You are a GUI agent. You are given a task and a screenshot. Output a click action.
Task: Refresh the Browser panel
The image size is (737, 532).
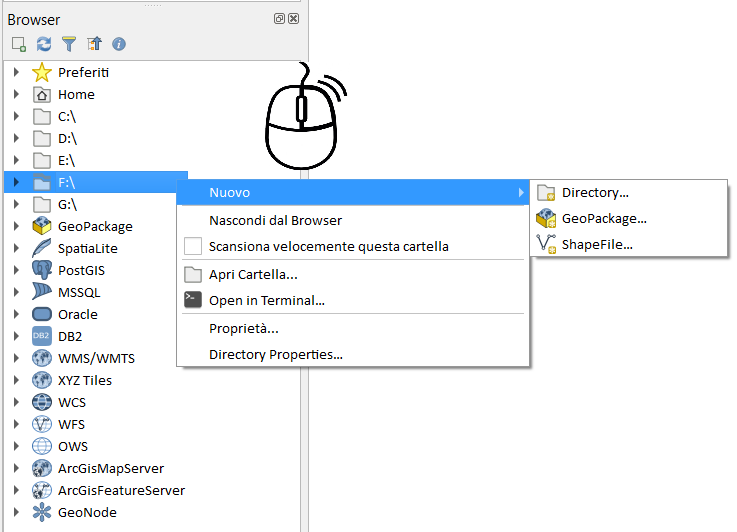(44, 44)
